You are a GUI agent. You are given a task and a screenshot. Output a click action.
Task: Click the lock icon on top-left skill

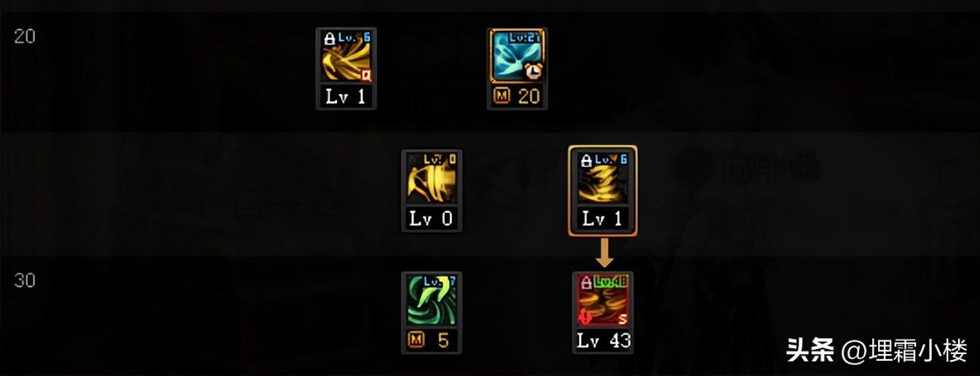[329, 38]
